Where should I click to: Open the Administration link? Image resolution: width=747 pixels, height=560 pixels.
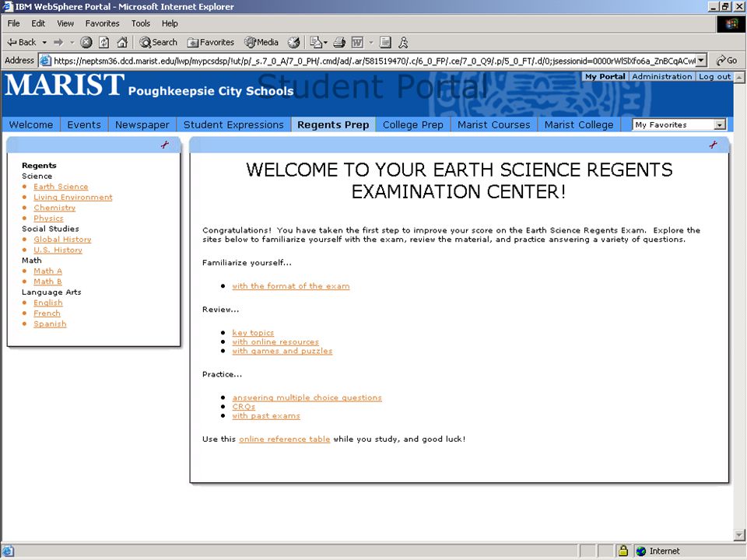pos(661,77)
